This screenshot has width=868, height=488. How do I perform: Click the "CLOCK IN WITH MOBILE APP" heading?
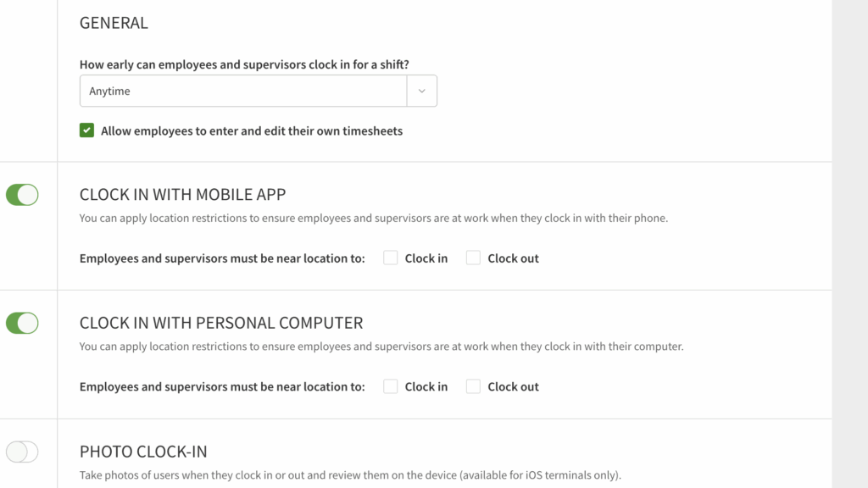click(182, 195)
